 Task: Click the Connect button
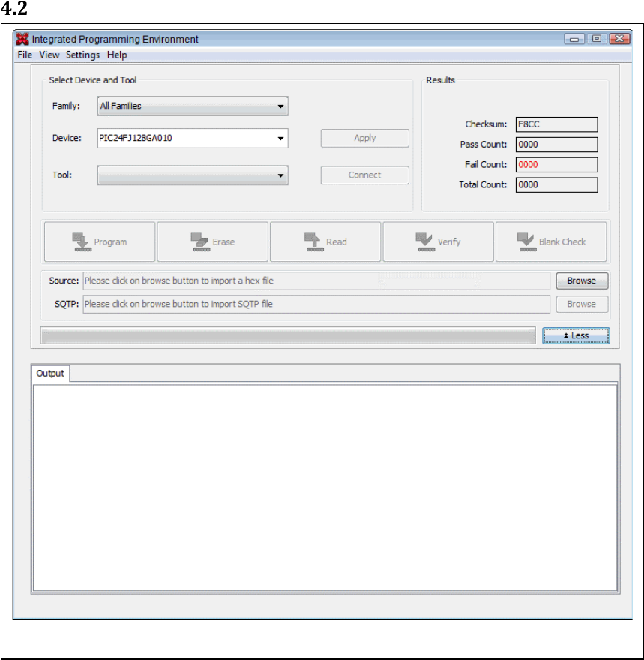point(364,175)
